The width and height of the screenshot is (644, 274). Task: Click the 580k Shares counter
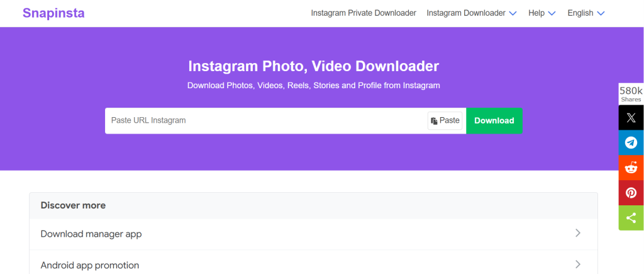point(631,94)
